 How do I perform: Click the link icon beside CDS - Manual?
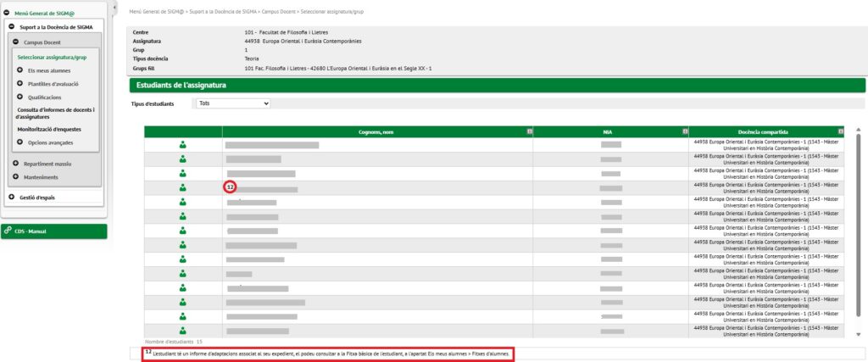tap(8, 231)
